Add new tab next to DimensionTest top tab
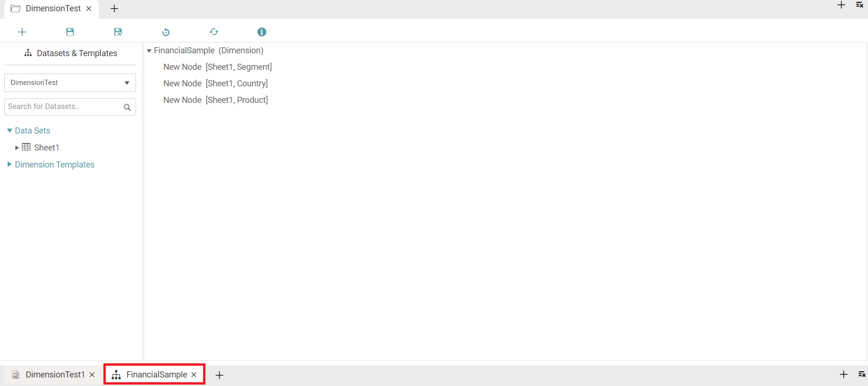Screen dimensions: 868x386 point(114,9)
